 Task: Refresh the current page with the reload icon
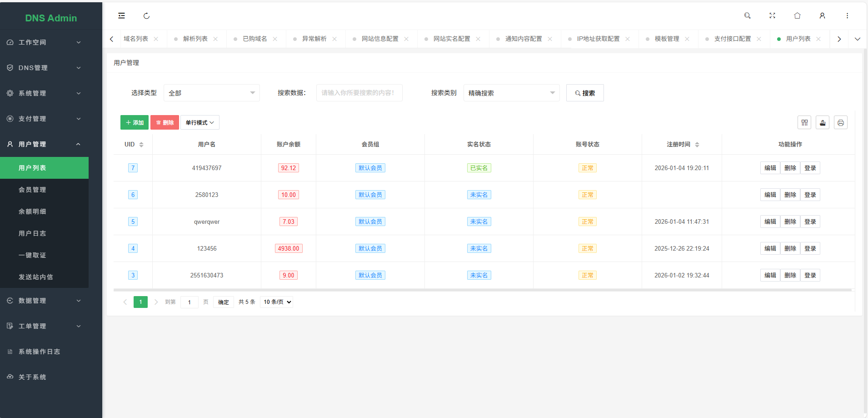click(x=146, y=15)
